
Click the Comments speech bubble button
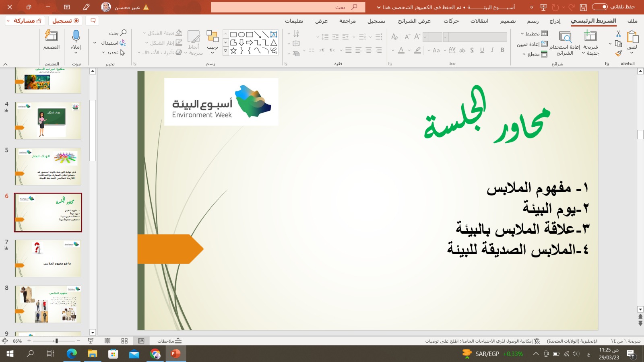click(x=93, y=21)
